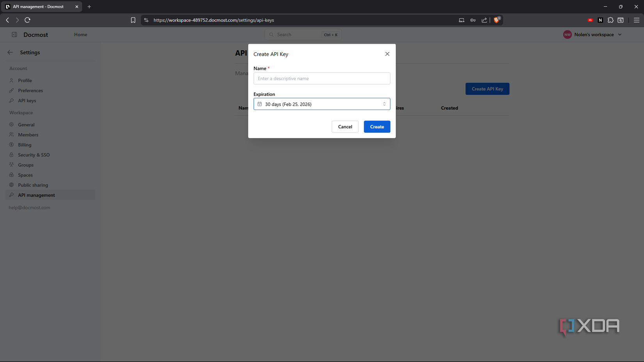
Task: Click the back arrow beside Settings
Action: coord(10,52)
